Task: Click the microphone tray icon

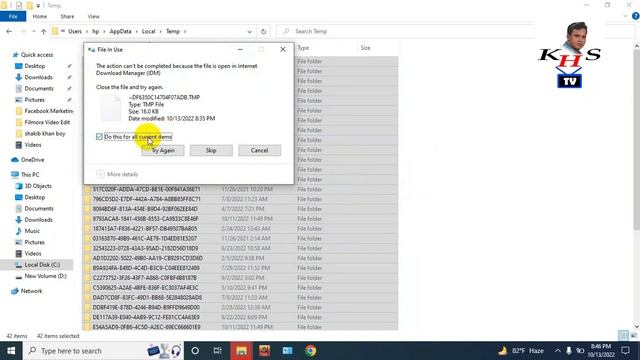Action: (569, 351)
